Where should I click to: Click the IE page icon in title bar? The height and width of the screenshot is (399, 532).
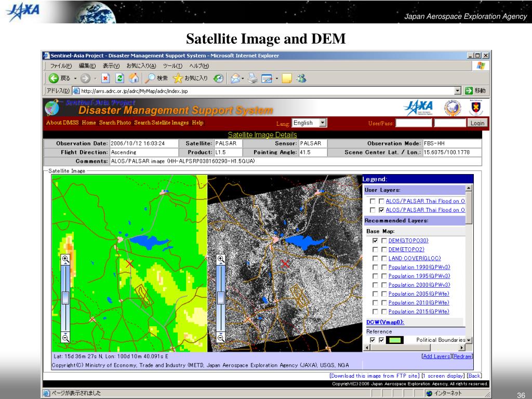pos(46,55)
